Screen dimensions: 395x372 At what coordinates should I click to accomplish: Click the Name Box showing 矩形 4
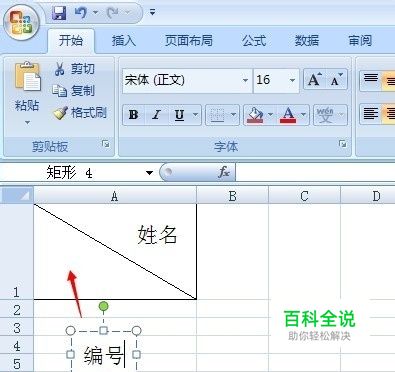(70, 173)
